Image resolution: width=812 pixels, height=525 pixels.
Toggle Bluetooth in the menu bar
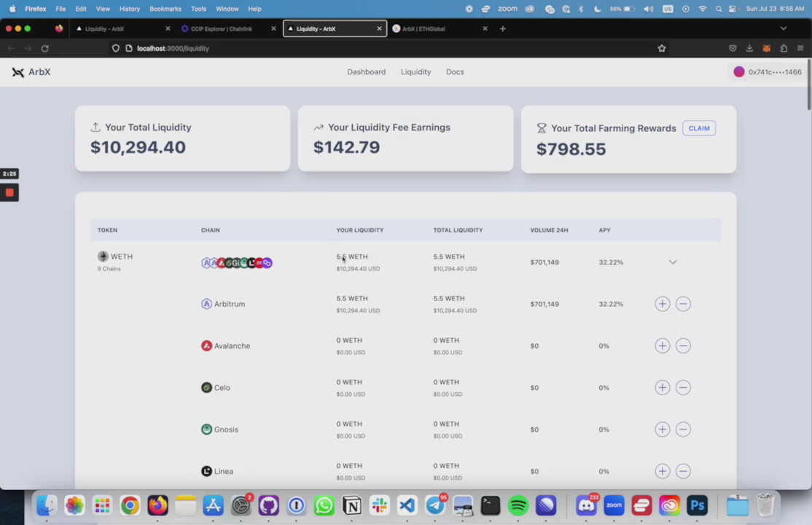tap(581, 9)
